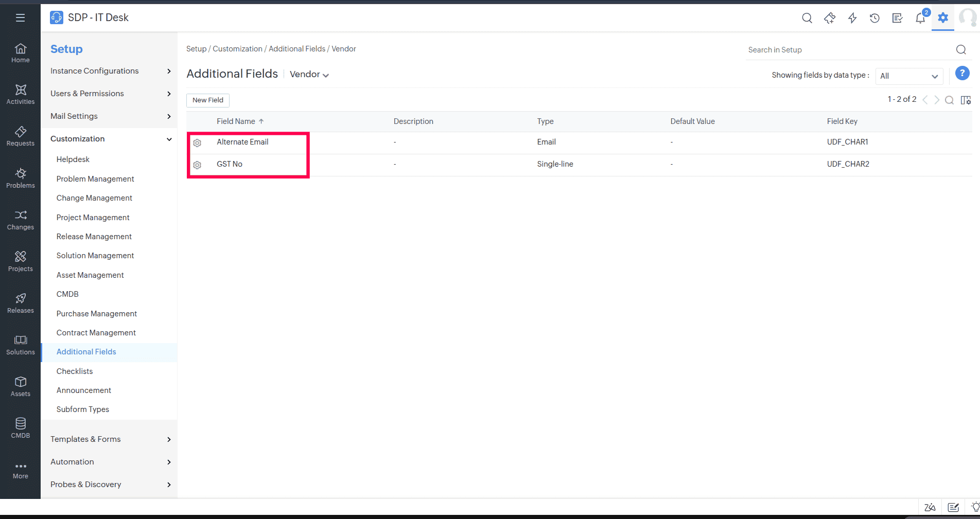Open the Assets module

[21, 386]
